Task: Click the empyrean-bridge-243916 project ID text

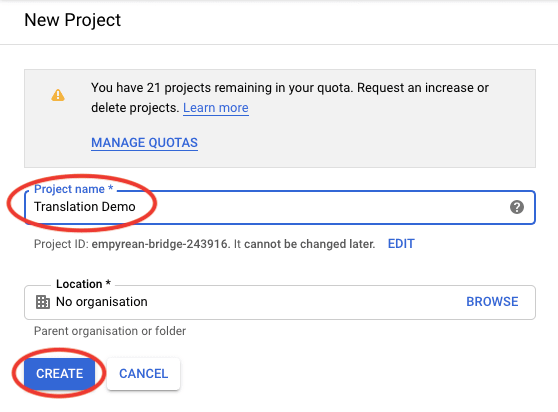Action: tap(160, 244)
